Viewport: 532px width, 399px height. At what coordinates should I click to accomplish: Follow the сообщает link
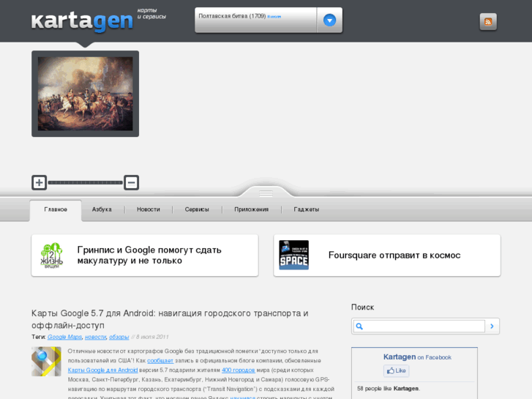pyautogui.click(x=160, y=361)
